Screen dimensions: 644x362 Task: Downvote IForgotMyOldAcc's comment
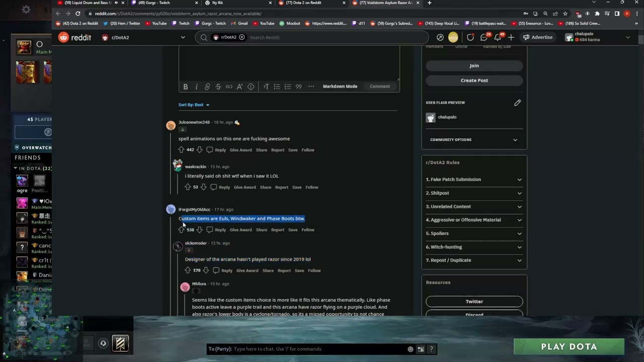(199, 230)
